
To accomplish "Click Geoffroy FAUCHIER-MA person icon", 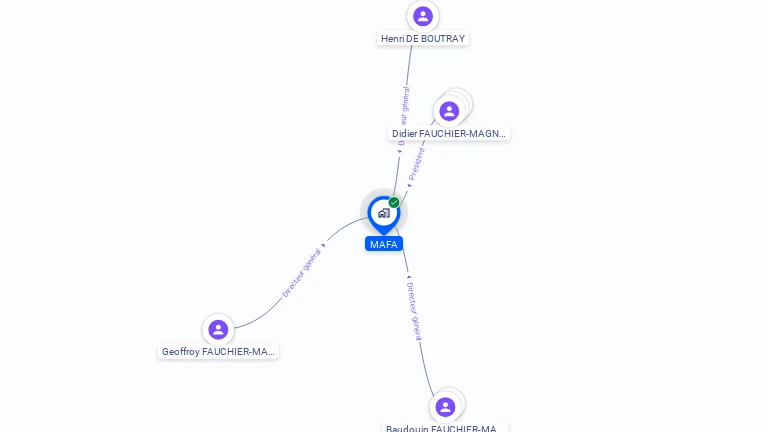I will tap(218, 330).
